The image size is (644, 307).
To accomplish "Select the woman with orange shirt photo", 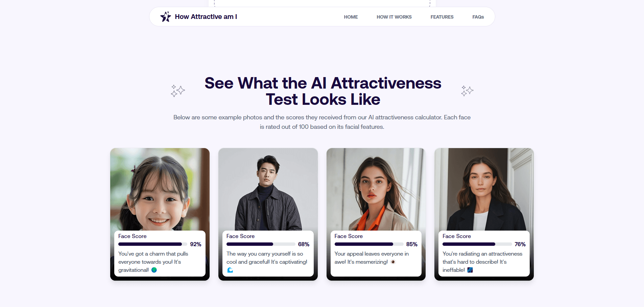I will point(376,189).
